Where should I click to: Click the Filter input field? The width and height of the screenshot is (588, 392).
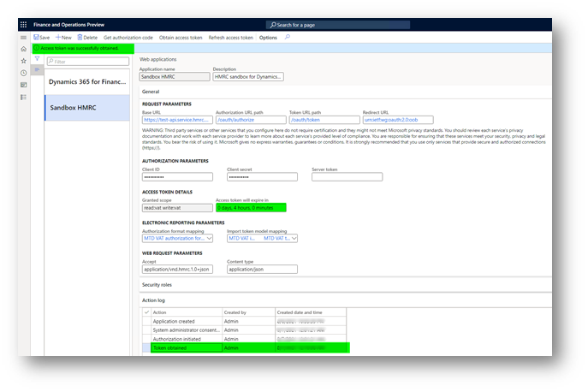(88, 62)
